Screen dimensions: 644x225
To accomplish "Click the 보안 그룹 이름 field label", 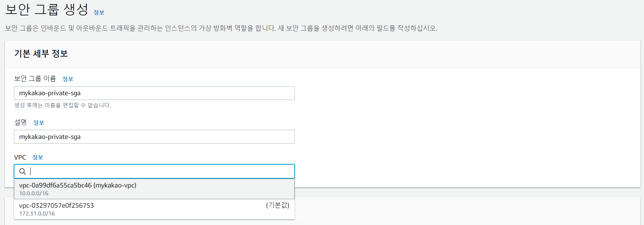I will click(x=35, y=79).
